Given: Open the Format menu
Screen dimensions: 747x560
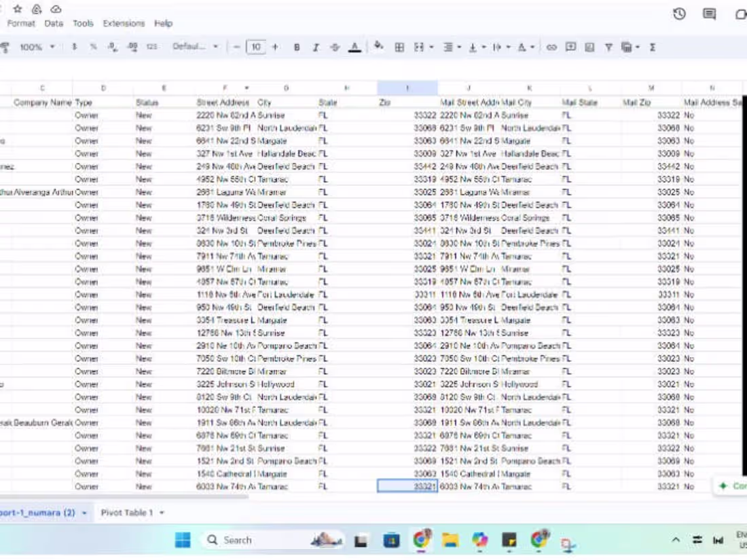Looking at the screenshot, I should point(21,23).
